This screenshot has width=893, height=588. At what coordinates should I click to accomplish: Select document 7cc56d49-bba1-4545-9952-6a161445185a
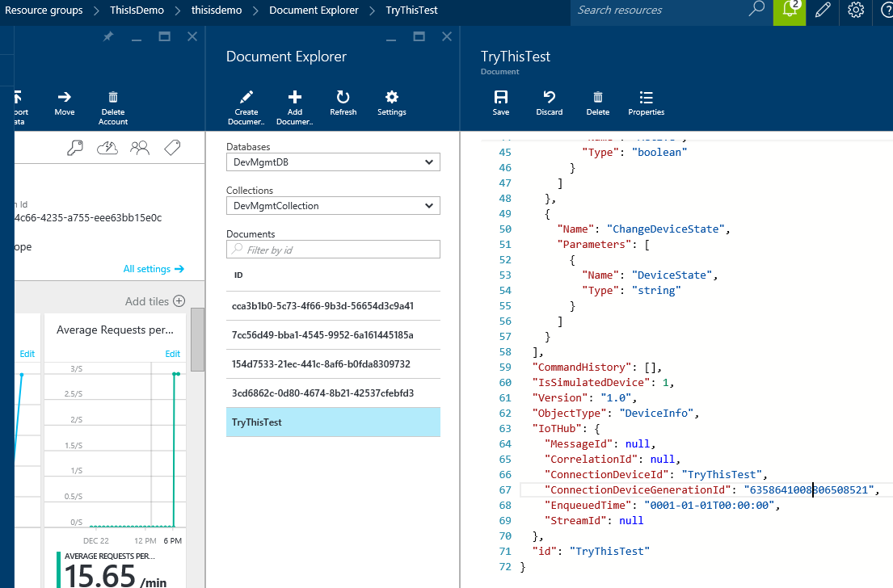click(x=333, y=335)
